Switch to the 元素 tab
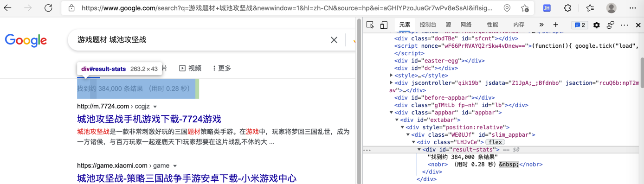 [405, 25]
